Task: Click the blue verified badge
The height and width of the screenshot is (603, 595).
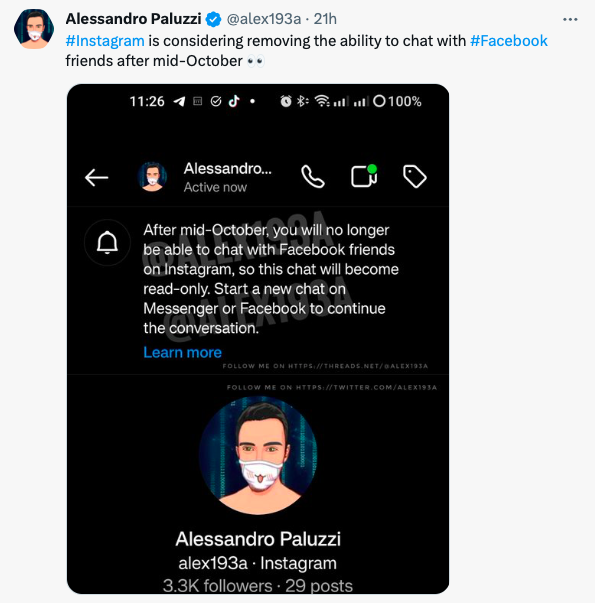Action: click(x=213, y=19)
